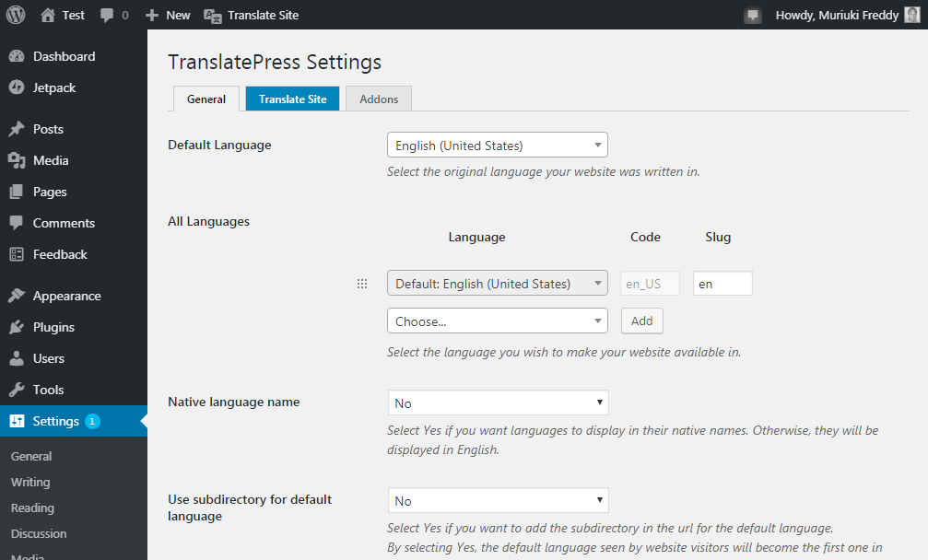Click the Pages sidebar icon
The image size is (928, 560).
click(x=17, y=192)
